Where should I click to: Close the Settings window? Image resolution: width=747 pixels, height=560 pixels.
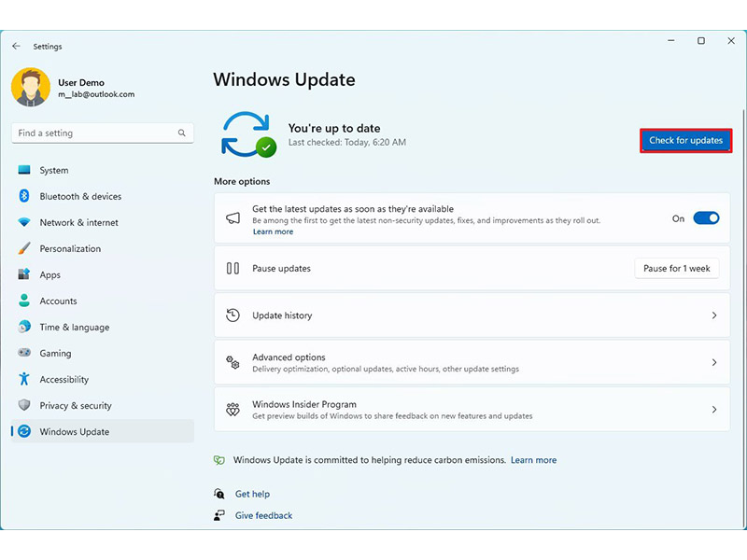tap(731, 41)
